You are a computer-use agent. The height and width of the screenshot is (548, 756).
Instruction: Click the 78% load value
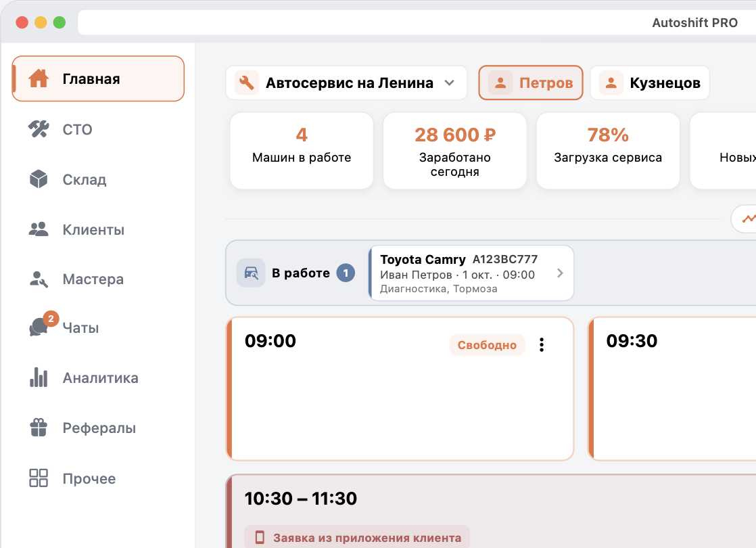click(x=608, y=135)
